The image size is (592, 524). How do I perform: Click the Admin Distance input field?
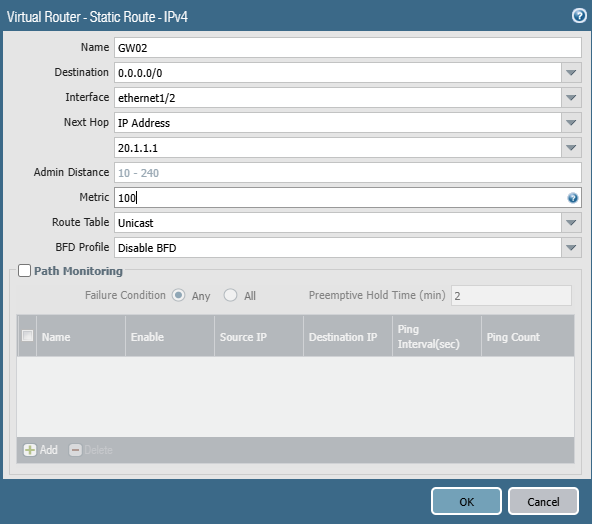(348, 173)
